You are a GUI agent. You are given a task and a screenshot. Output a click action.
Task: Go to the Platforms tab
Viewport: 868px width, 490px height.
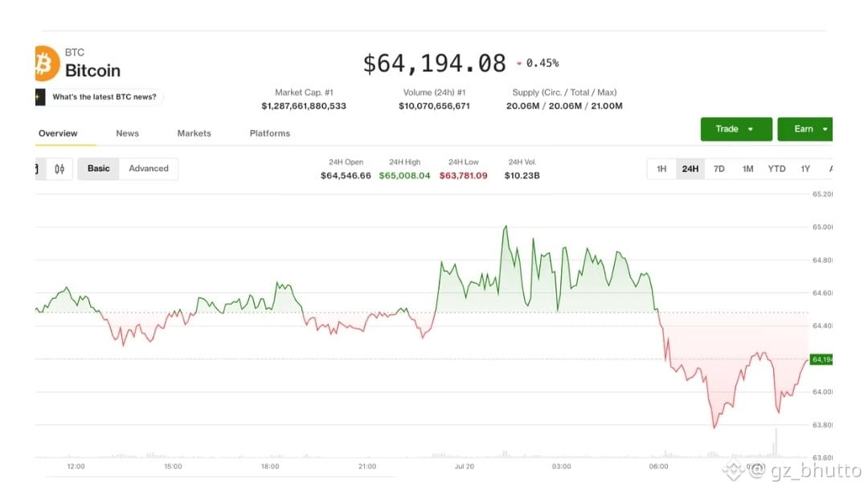269,133
